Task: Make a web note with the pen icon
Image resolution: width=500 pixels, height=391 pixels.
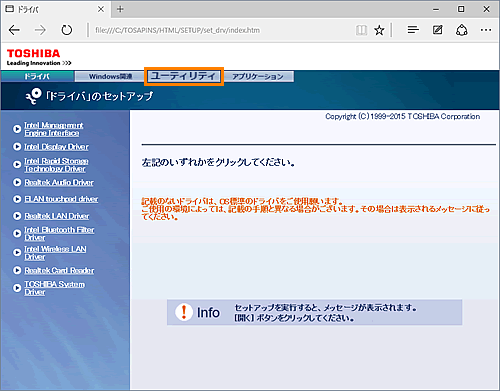Action: pos(437,30)
